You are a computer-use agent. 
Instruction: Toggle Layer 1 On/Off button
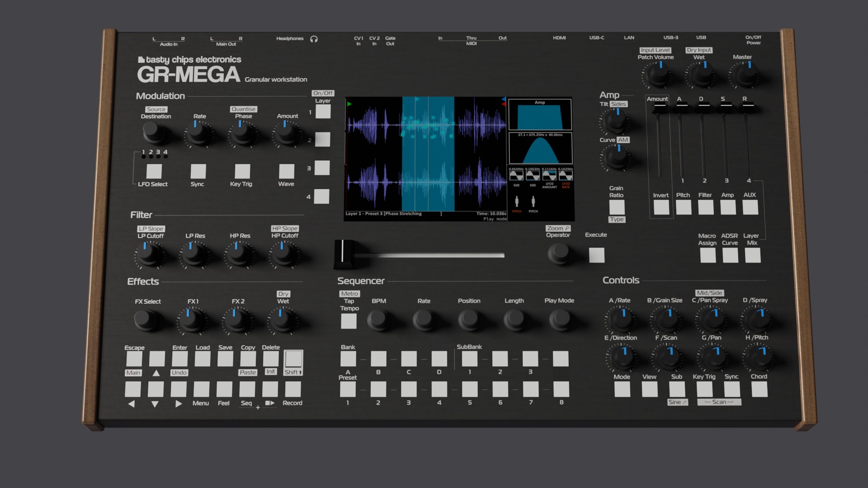point(323,111)
